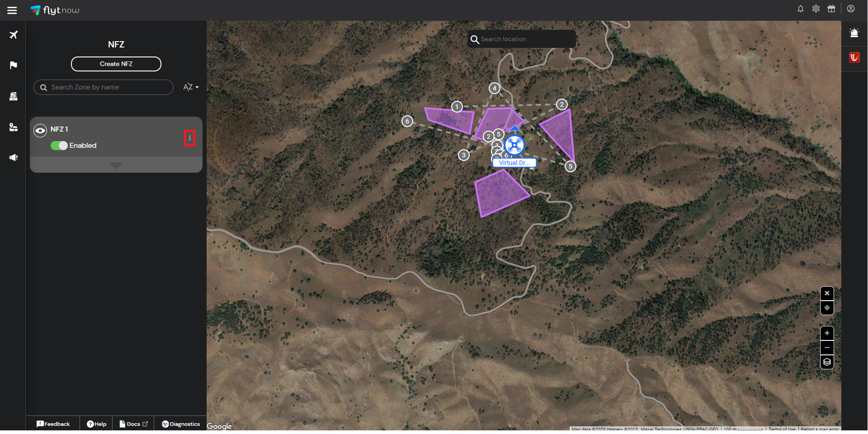Toggle NFZ 1 visibility eye icon
This screenshot has width=868, height=434.
[40, 131]
